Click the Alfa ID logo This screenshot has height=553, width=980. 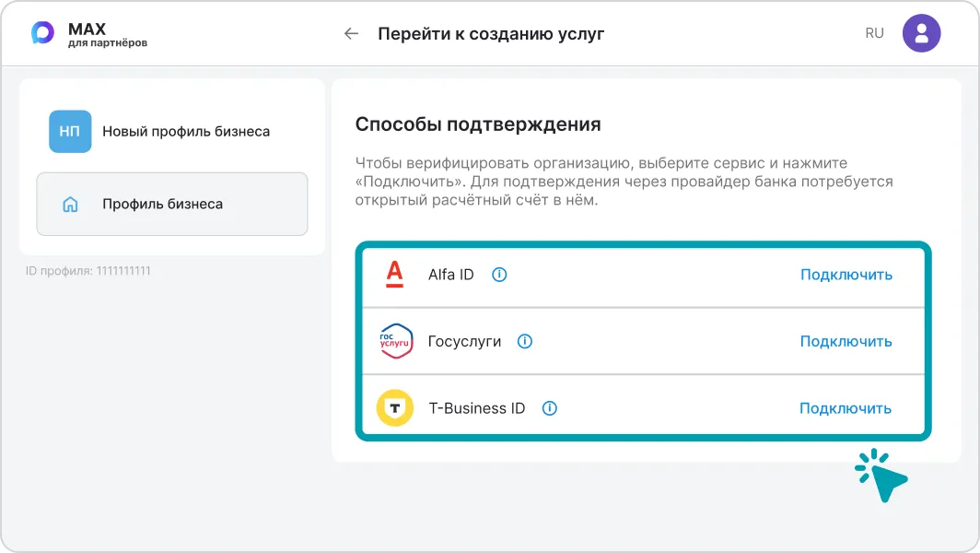coord(394,274)
